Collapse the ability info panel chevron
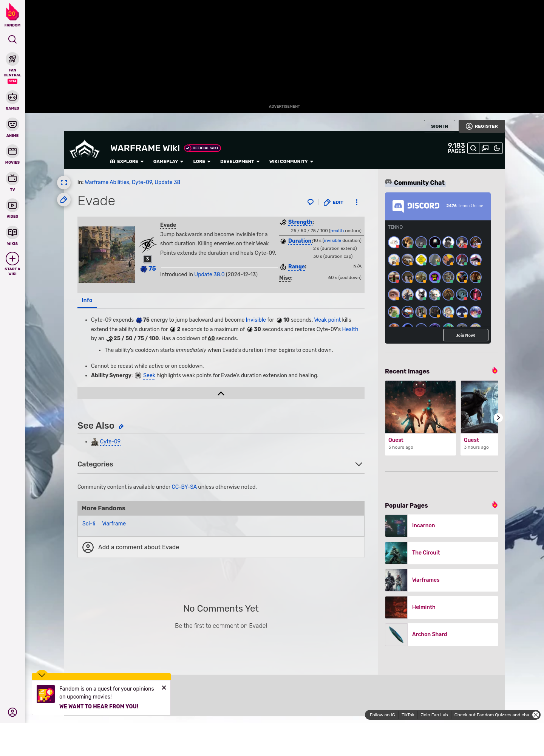Screen dimensions: 544x756 (x=221, y=393)
